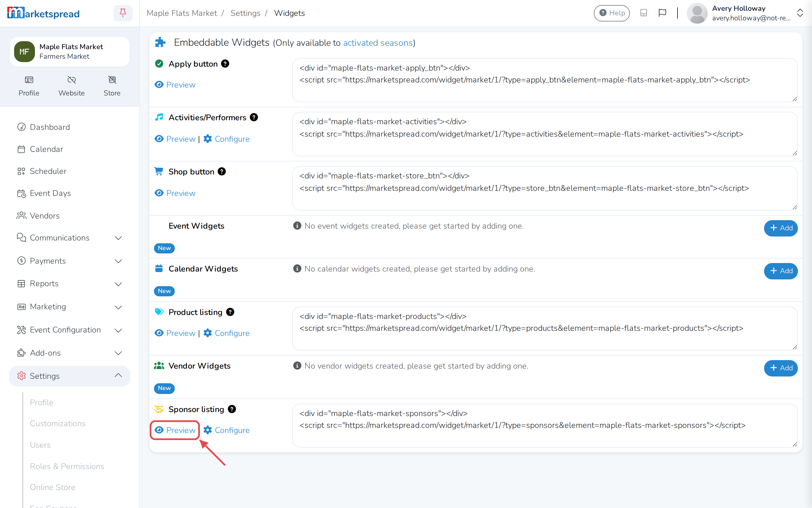
Task: Click Maple Flats Market breadcrumb
Action: coord(182,13)
